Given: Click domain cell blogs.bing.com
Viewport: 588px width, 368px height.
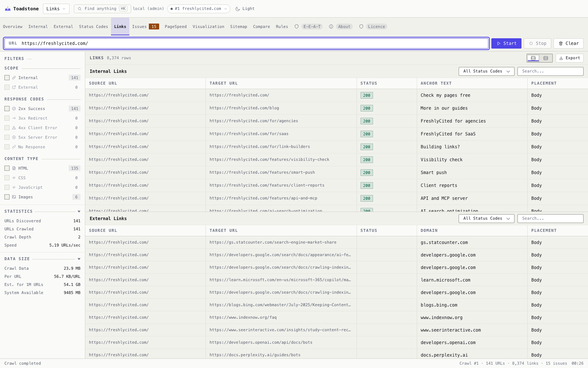Looking at the screenshot, I should (x=439, y=305).
